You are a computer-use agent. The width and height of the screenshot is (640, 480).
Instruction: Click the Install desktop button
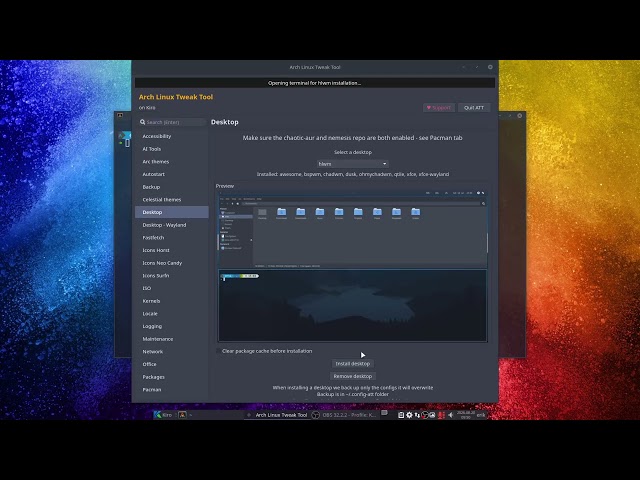click(353, 364)
